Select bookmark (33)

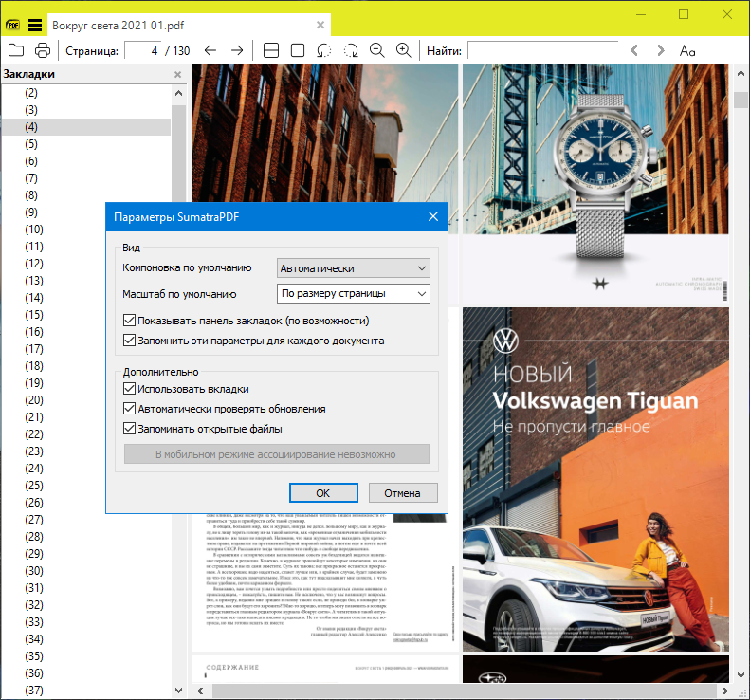[x=33, y=622]
